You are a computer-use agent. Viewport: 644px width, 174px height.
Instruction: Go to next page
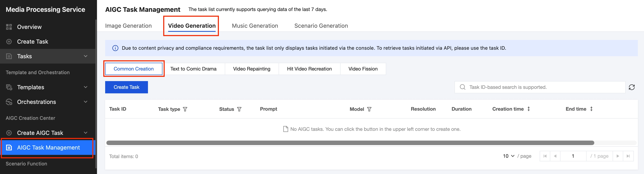click(x=618, y=156)
